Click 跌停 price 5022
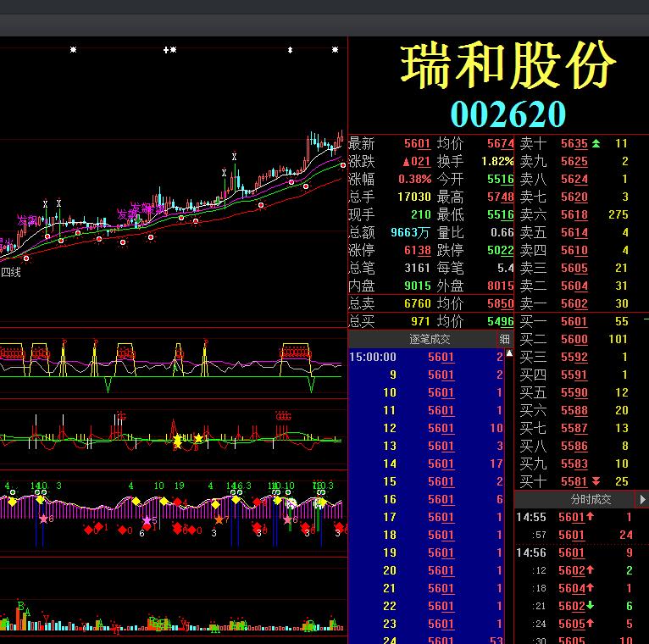Screen dimensions: 649x644 (501, 251)
